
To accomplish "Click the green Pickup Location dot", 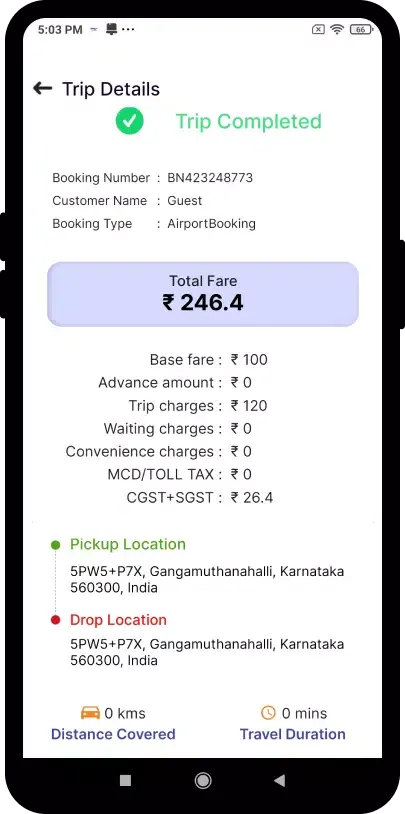I will pos(56,545).
